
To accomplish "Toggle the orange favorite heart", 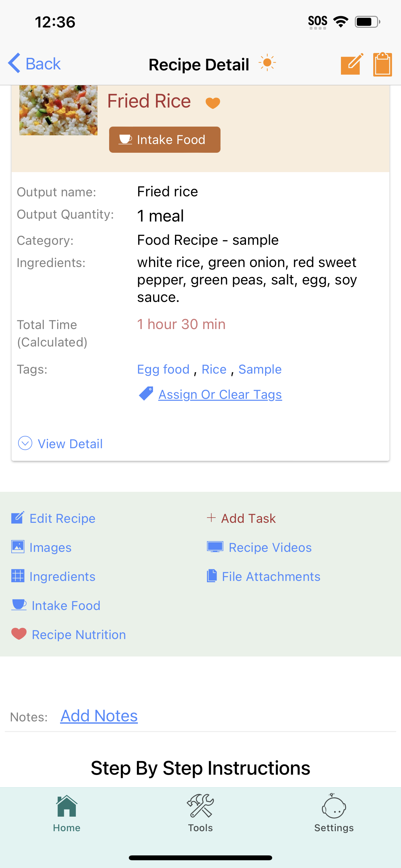I will point(213,103).
